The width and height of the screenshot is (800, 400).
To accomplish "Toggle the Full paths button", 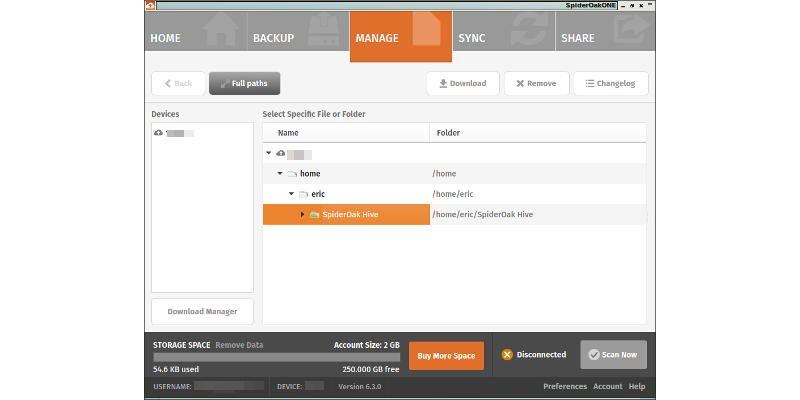I will coord(244,84).
